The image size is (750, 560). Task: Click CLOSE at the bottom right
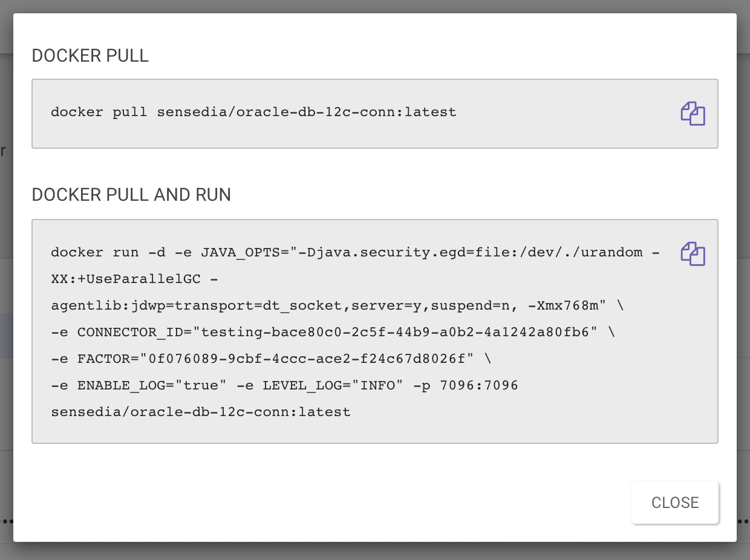(x=674, y=503)
